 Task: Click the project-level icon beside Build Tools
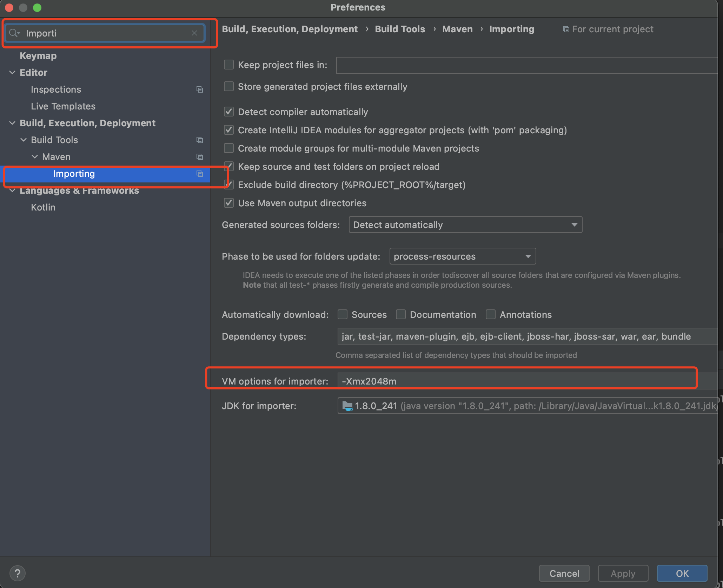[200, 140]
